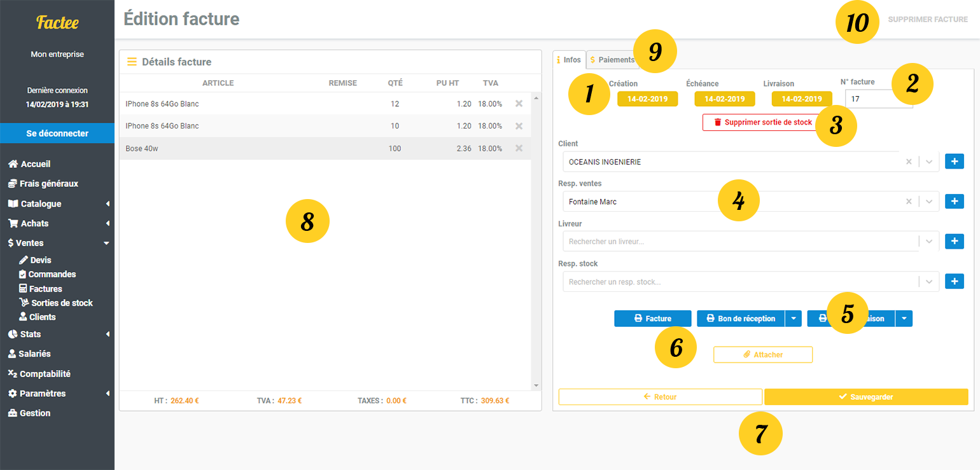
Task: Clear the OCEANIS INGENIERIE client selection
Action: click(909, 162)
